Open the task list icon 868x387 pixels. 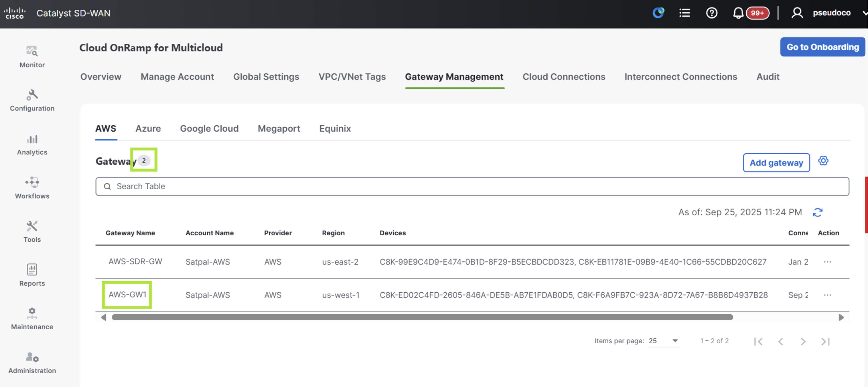[685, 13]
